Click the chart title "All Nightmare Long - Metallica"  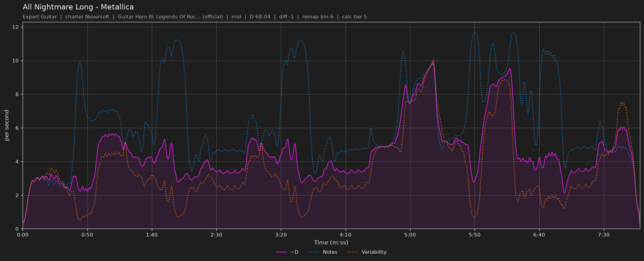click(x=78, y=7)
